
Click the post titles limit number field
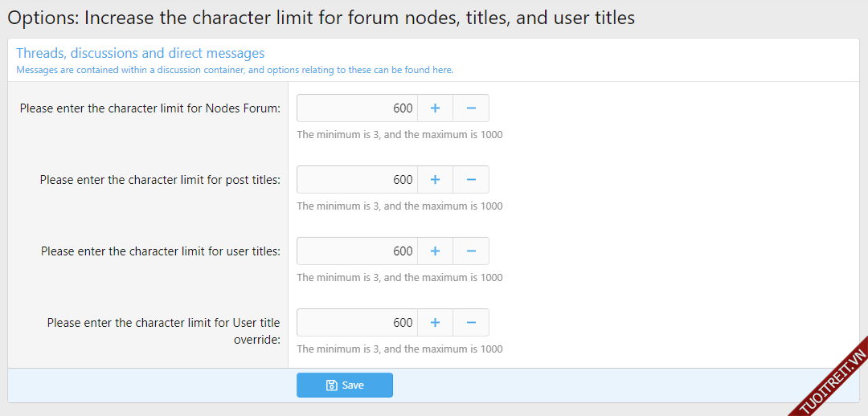357,180
